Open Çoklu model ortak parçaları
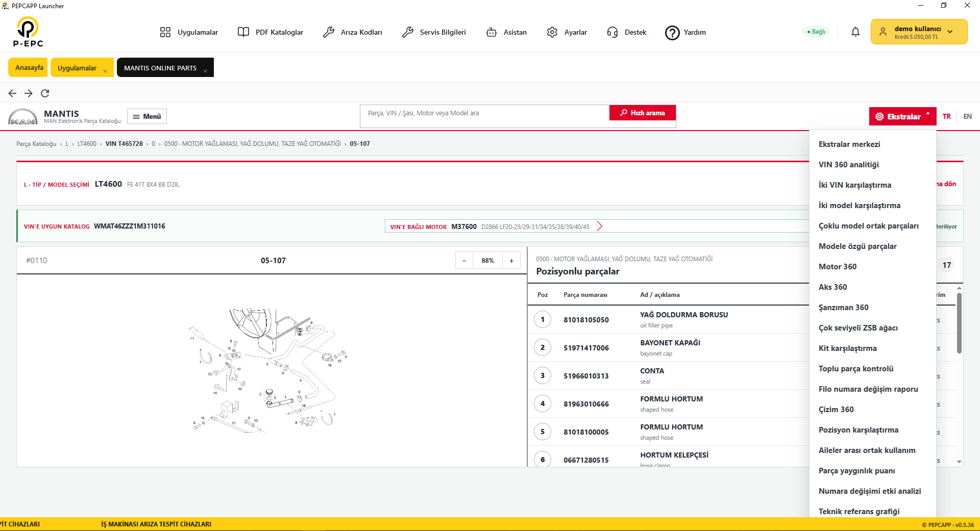Image resolution: width=980 pixels, height=531 pixels. pos(872,226)
